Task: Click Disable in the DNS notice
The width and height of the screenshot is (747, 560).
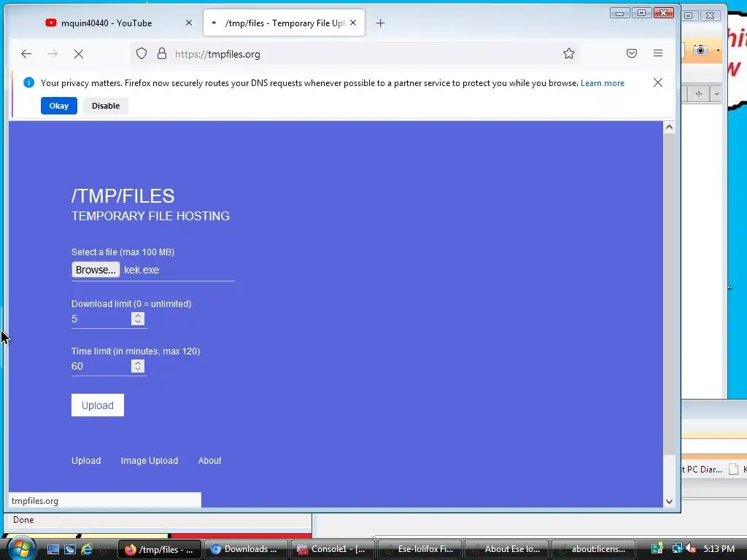Action: pyautogui.click(x=106, y=106)
